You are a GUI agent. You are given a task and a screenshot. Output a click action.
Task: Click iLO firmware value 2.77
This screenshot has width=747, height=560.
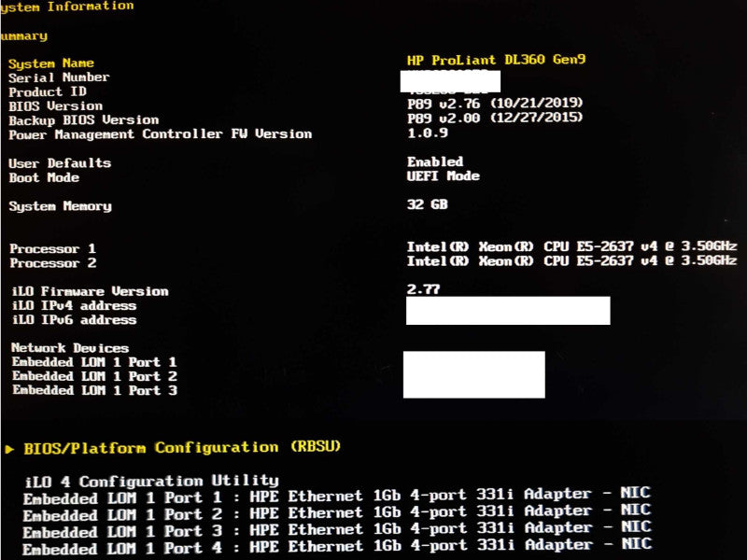[x=424, y=289]
